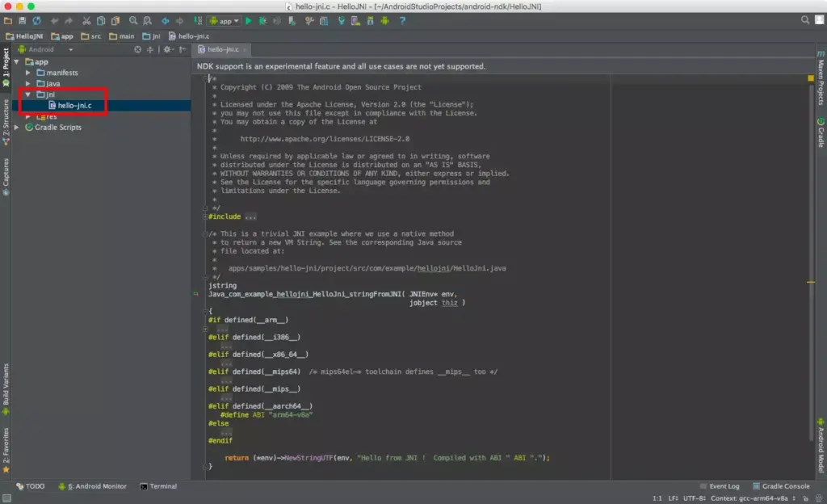Image resolution: width=827 pixels, height=504 pixels.
Task: Open the Help question mark icon
Action: pyautogui.click(x=405, y=20)
